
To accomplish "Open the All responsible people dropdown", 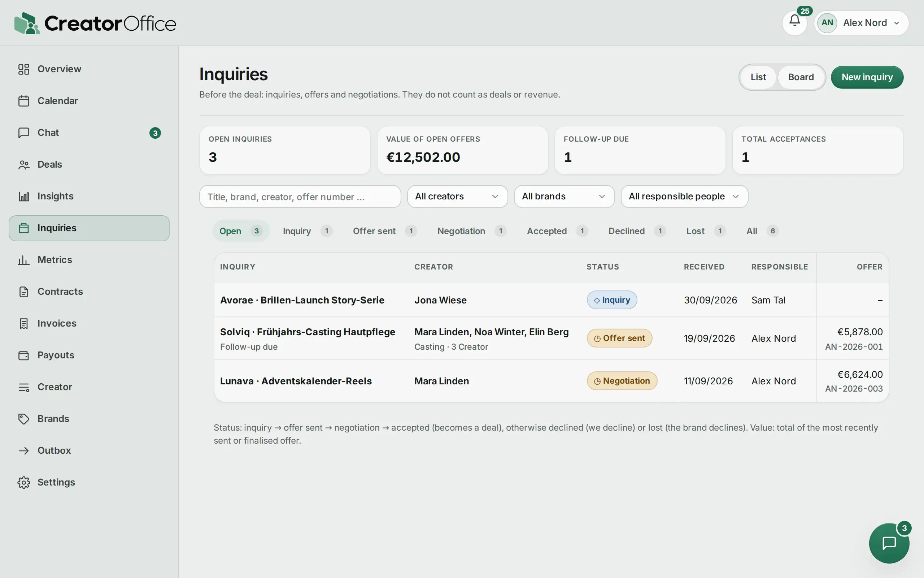I will [684, 197].
